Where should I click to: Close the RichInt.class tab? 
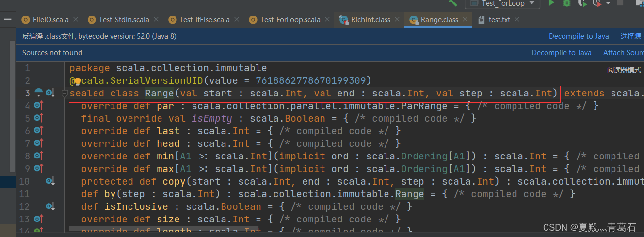(x=396, y=20)
